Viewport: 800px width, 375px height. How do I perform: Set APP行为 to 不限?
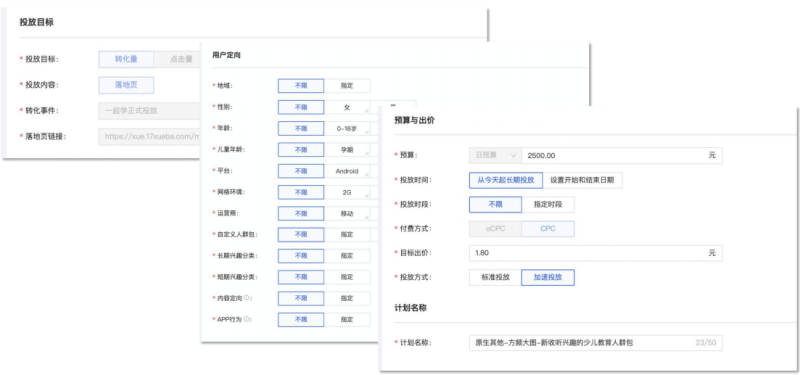pos(301,319)
